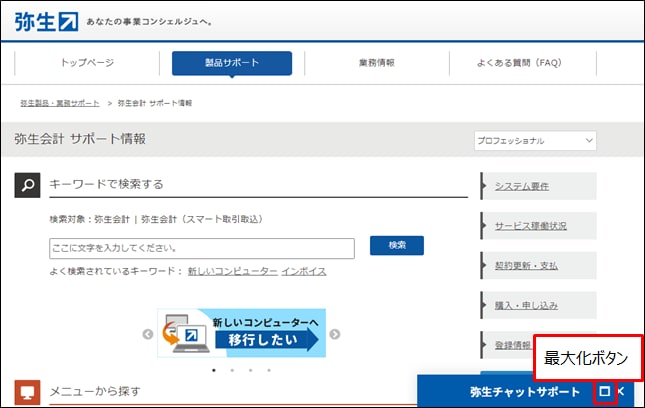Image resolution: width=645 pixels, height=408 pixels.
Task: Focus the keyword search text box
Action: point(202,248)
